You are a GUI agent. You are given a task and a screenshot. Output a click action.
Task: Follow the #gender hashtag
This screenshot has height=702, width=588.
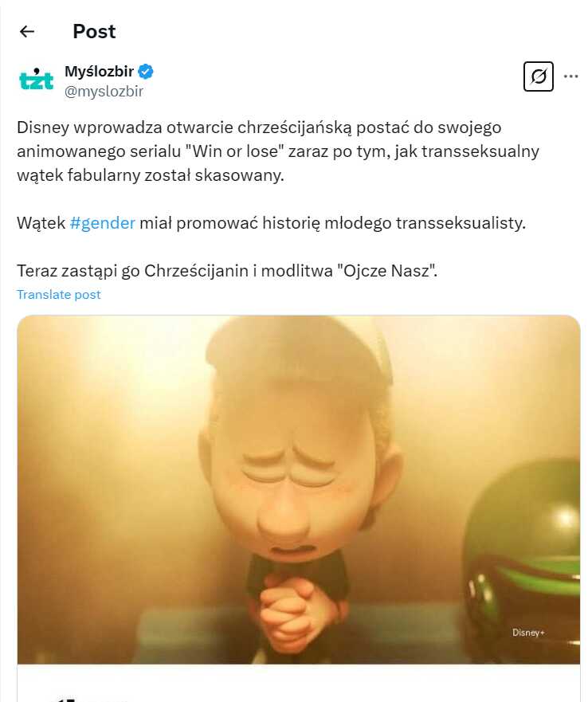(x=103, y=222)
